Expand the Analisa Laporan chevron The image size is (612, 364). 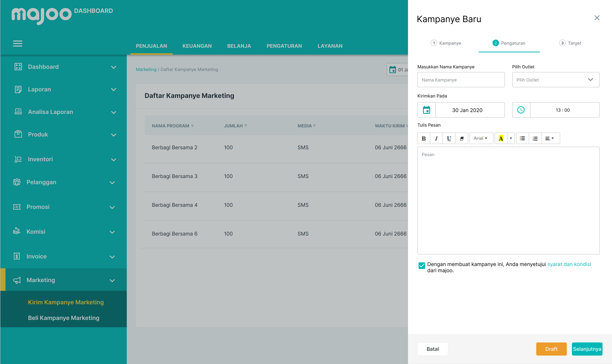click(113, 112)
